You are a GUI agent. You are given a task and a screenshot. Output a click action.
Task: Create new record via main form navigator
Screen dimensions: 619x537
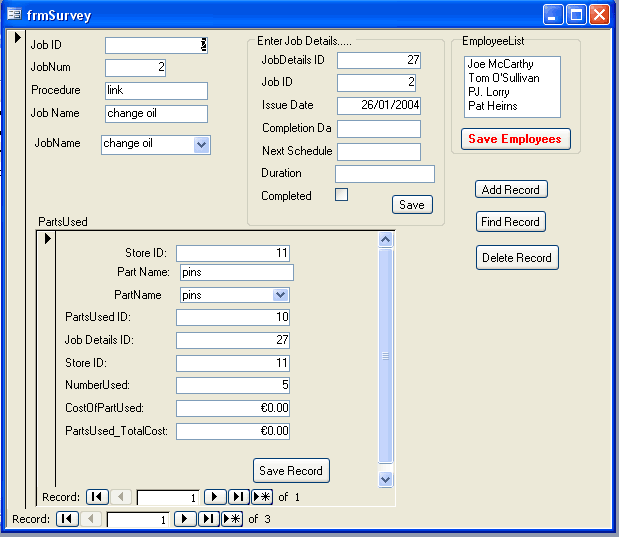click(x=232, y=519)
